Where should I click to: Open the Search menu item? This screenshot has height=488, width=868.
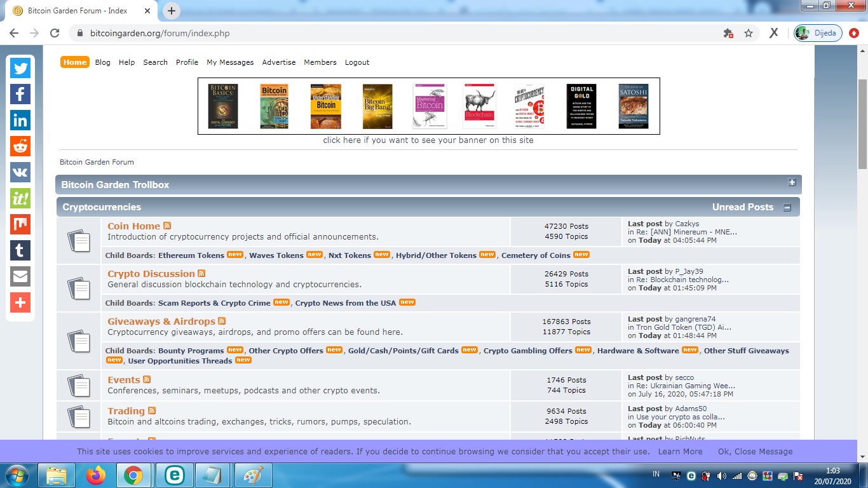coord(156,62)
